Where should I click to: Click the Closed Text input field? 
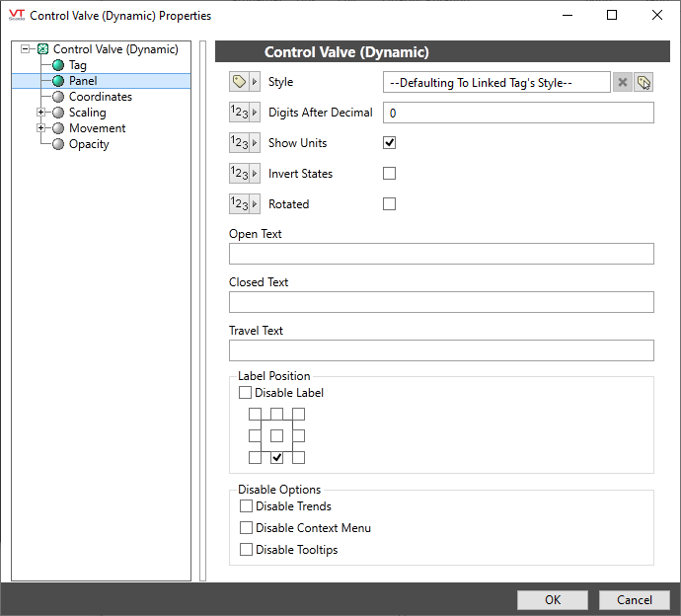(441, 302)
